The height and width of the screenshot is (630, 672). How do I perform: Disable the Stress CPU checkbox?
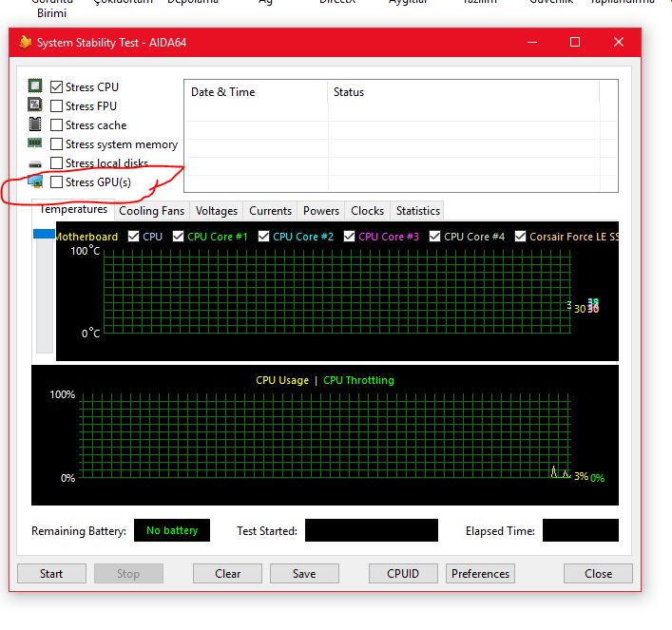click(x=56, y=87)
